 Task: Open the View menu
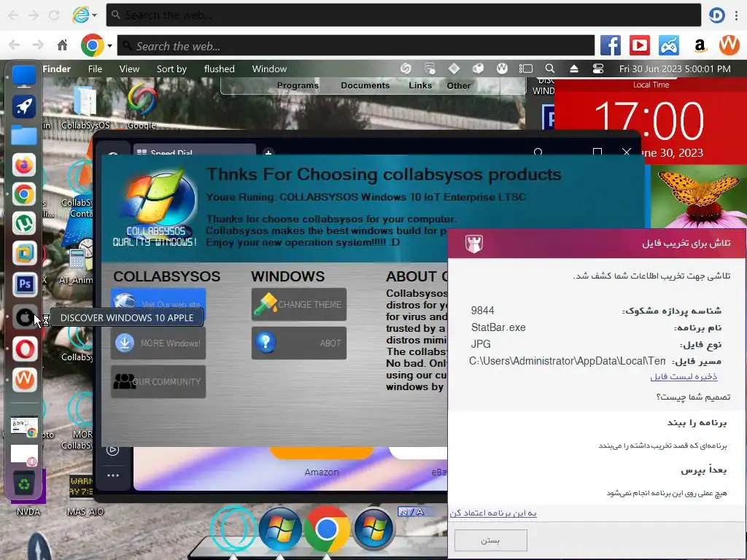point(129,69)
